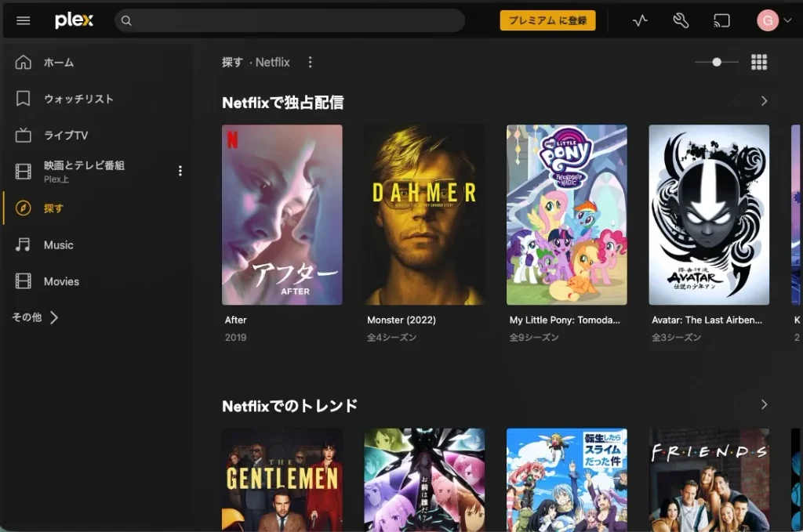The height and width of the screenshot is (532, 803).
Task: Click the Plex logo
Action: point(74,20)
